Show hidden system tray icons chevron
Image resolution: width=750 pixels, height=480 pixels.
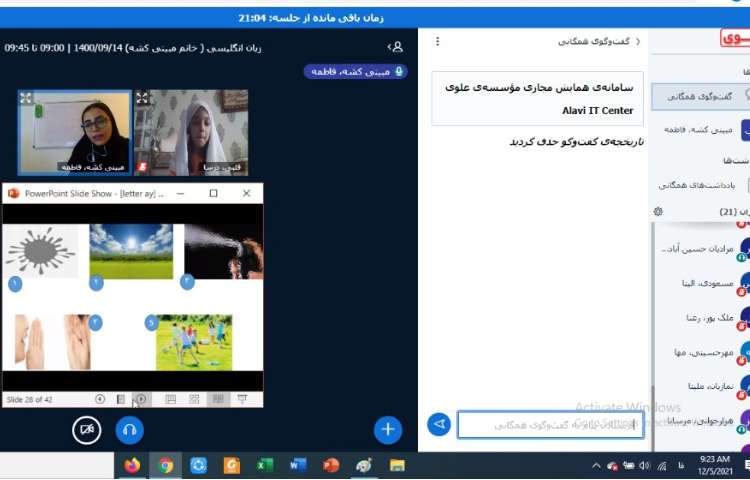click(596, 466)
